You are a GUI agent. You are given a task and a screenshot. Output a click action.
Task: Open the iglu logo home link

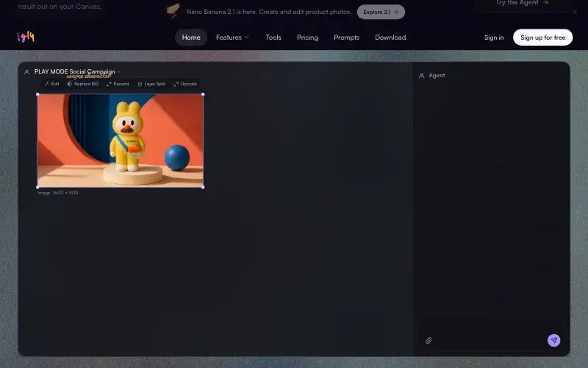(x=26, y=37)
